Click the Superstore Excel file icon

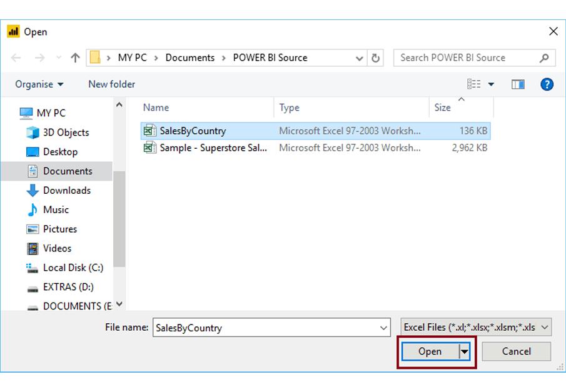coord(150,148)
